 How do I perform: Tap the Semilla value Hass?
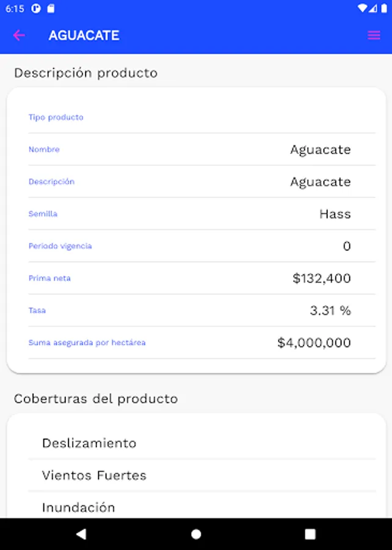coord(335,214)
